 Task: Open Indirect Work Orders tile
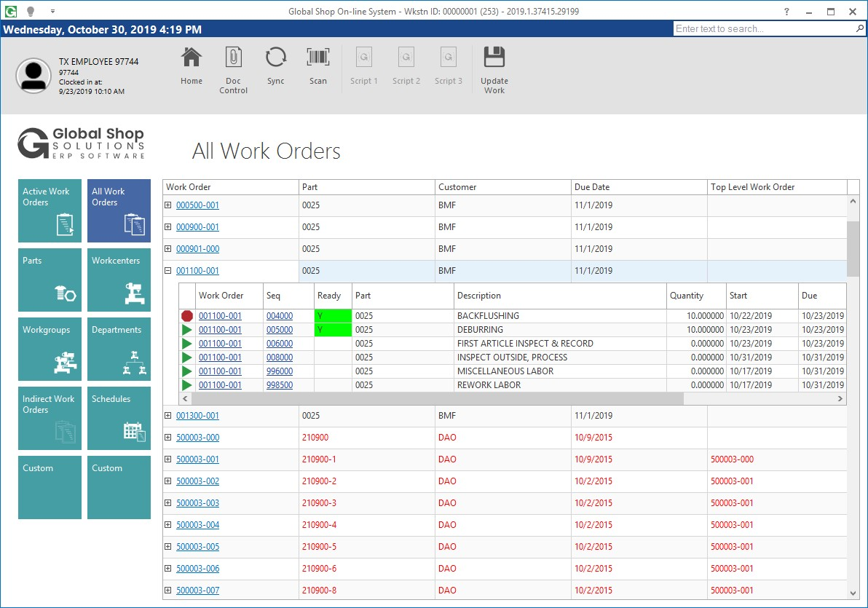pyautogui.click(x=50, y=418)
